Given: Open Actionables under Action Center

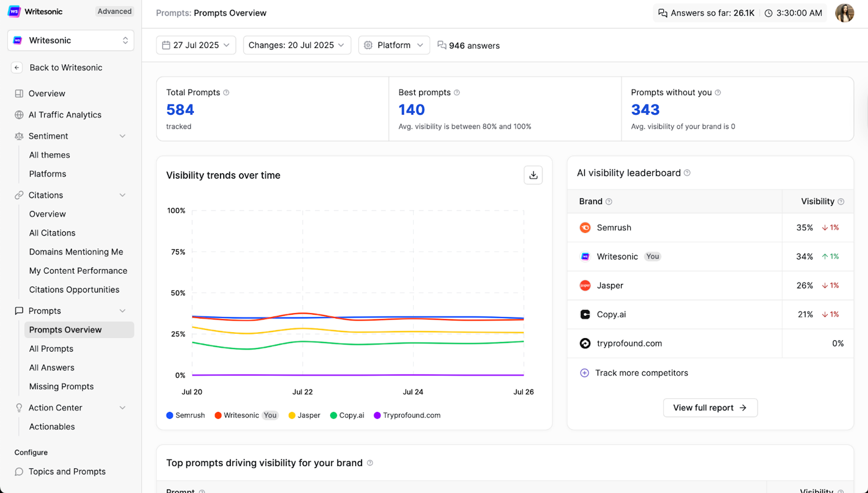Looking at the screenshot, I should [x=52, y=427].
